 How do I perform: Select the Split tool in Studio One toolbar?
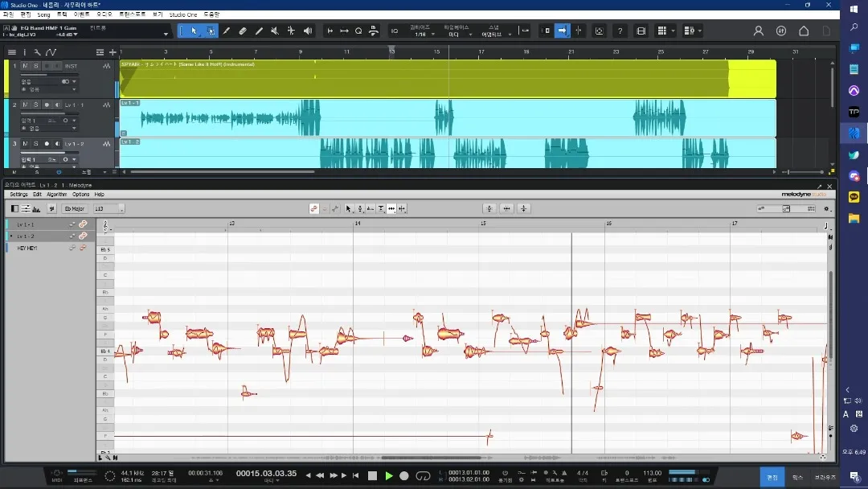(x=227, y=31)
